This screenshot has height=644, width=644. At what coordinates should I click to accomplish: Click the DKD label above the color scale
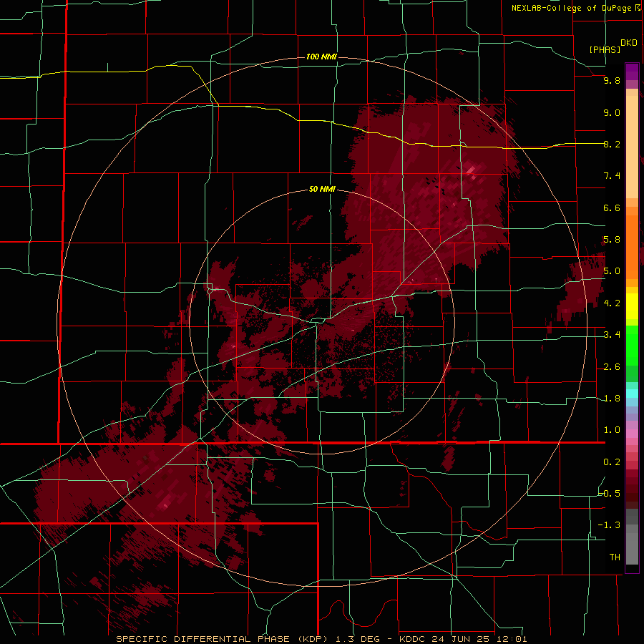pos(629,43)
